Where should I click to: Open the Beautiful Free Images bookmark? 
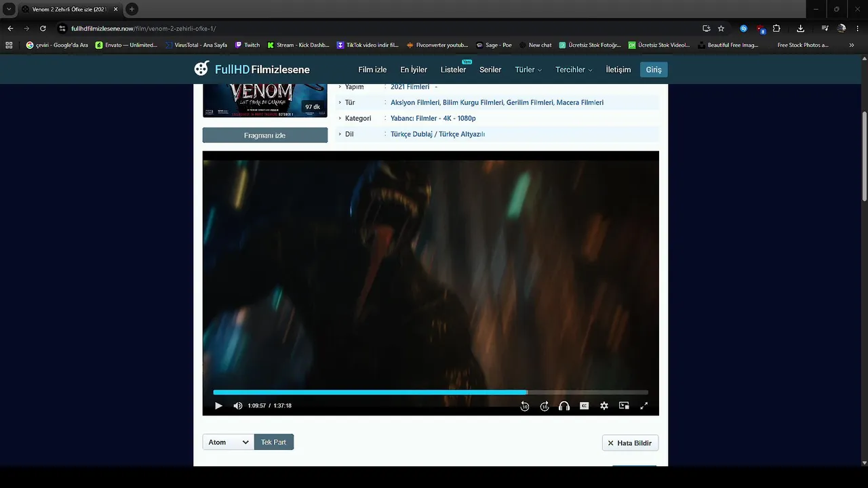(x=728, y=45)
